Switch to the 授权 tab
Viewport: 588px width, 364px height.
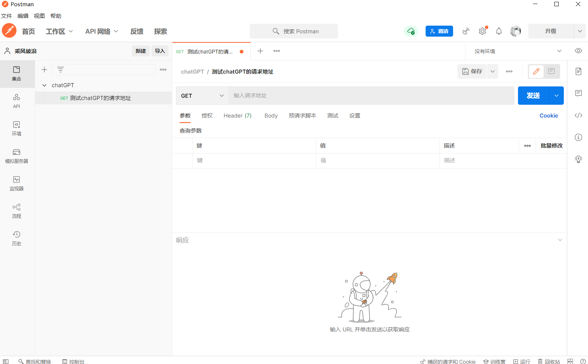(x=207, y=116)
